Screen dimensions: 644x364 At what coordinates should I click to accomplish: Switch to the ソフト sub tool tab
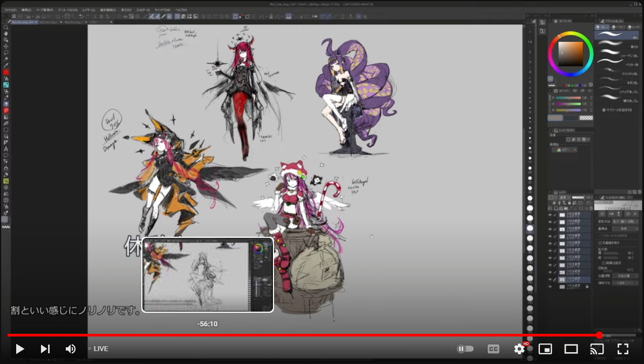click(618, 27)
